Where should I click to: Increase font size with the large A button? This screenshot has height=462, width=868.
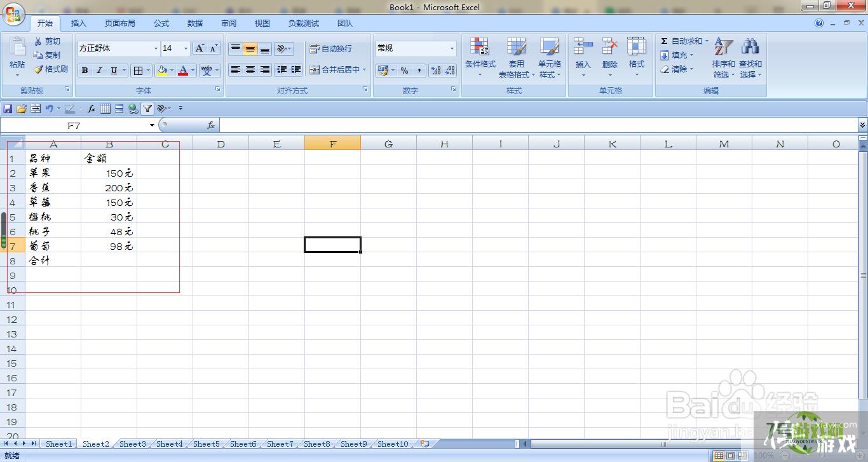pos(200,48)
